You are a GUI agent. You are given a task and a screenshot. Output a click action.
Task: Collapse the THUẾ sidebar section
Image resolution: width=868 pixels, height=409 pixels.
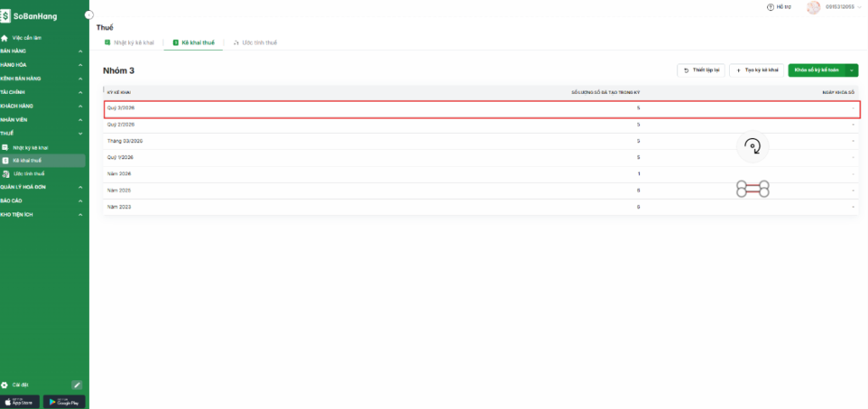pos(42,133)
